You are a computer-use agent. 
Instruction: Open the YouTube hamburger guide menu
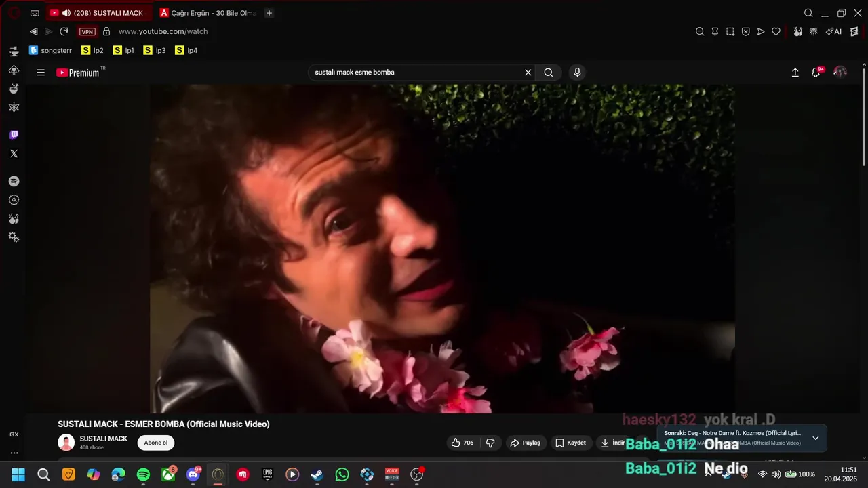coord(41,73)
